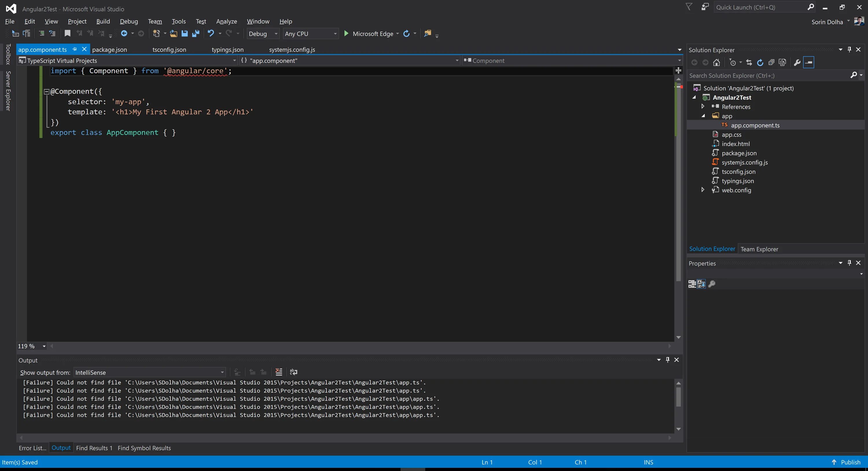The image size is (868, 471).
Task: Open the Build menu
Action: tap(103, 21)
